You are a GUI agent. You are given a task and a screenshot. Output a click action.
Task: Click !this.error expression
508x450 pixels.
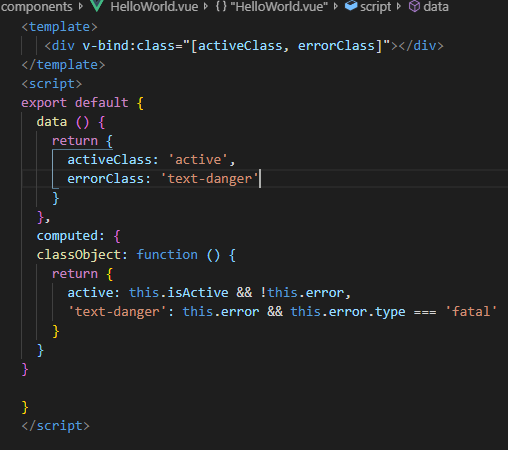[x=302, y=293]
